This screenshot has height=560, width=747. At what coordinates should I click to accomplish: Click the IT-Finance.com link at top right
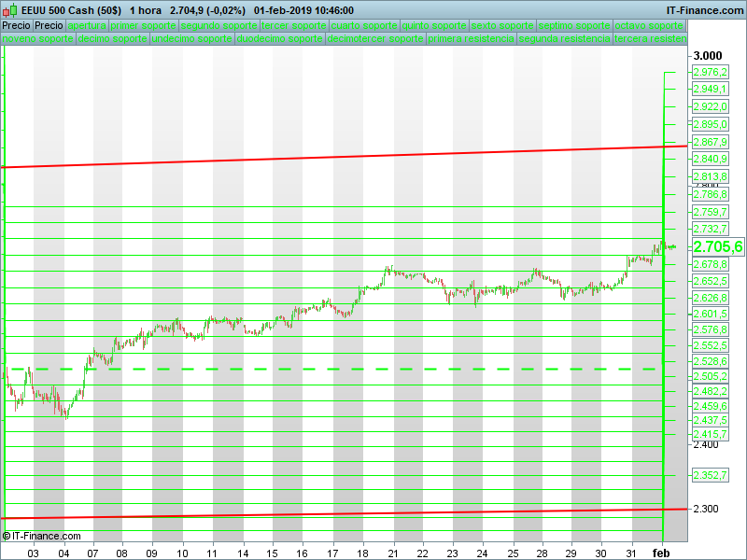pyautogui.click(x=704, y=9)
